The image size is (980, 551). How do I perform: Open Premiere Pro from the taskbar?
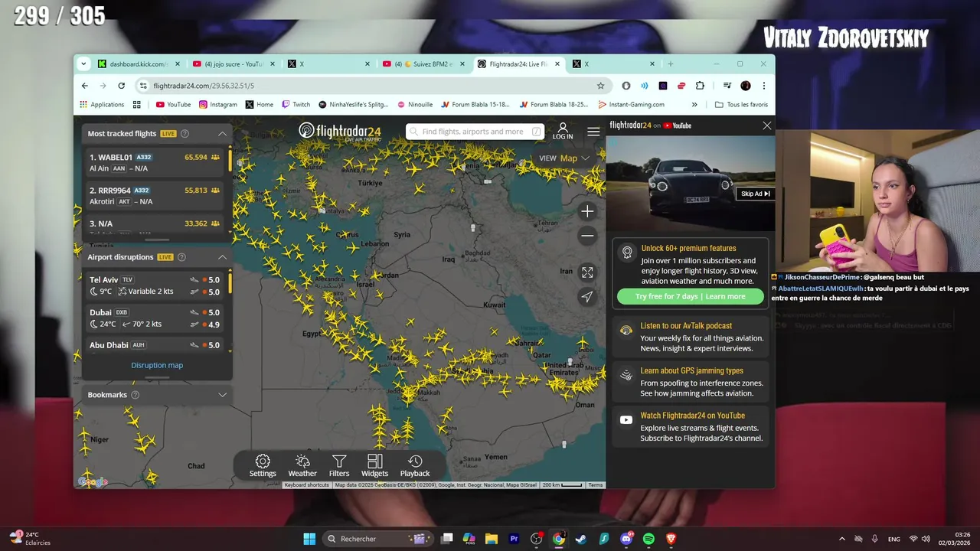(x=514, y=539)
